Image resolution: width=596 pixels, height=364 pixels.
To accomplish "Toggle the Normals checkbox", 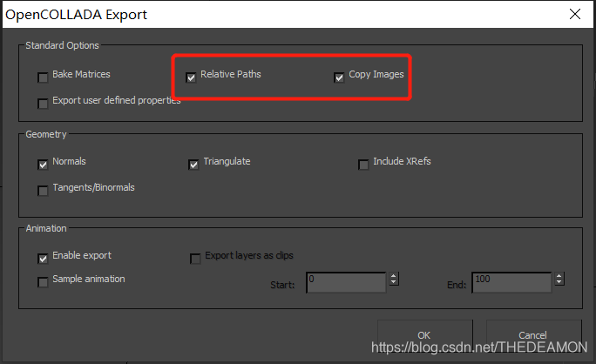I will tap(43, 165).
